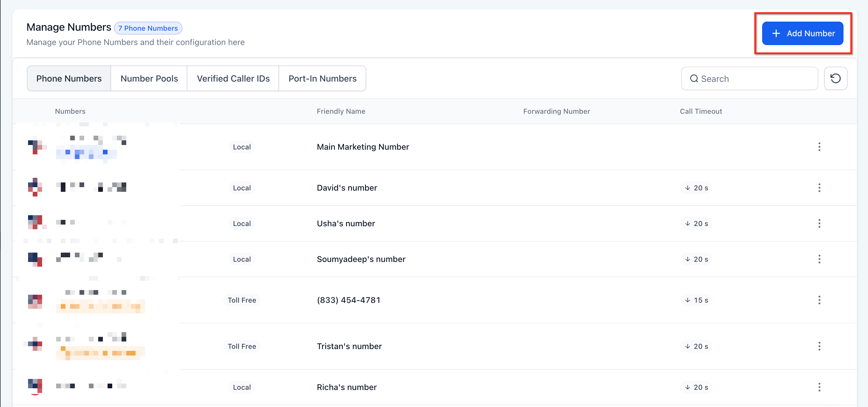Select Usha's number friendly name

pos(346,224)
